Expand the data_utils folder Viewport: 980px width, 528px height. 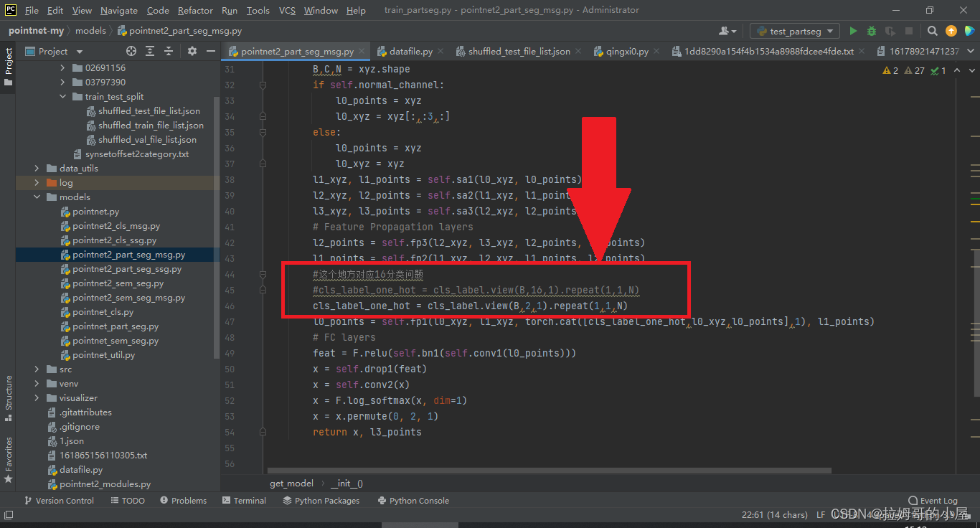tap(37, 169)
